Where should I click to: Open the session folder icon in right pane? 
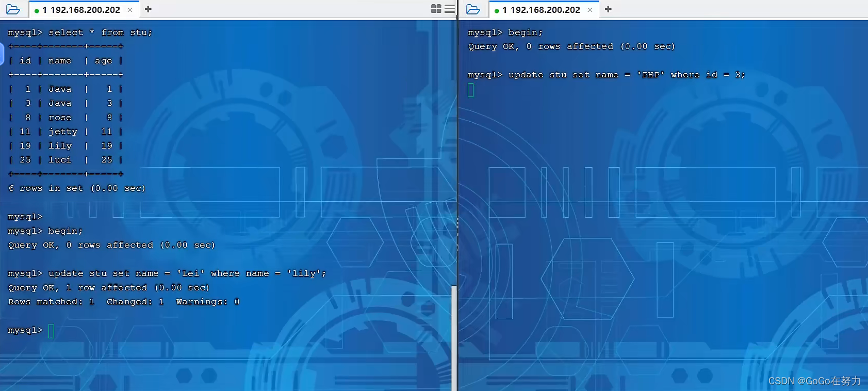[473, 9]
